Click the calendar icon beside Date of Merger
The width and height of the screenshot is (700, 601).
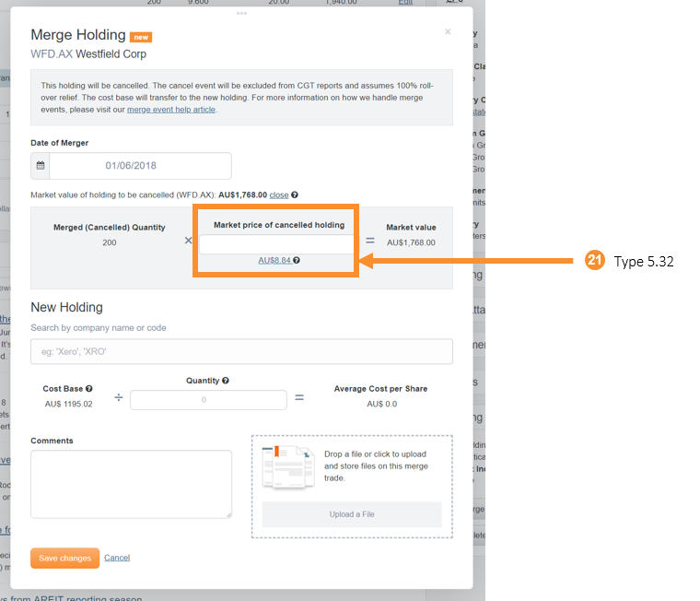click(x=41, y=165)
